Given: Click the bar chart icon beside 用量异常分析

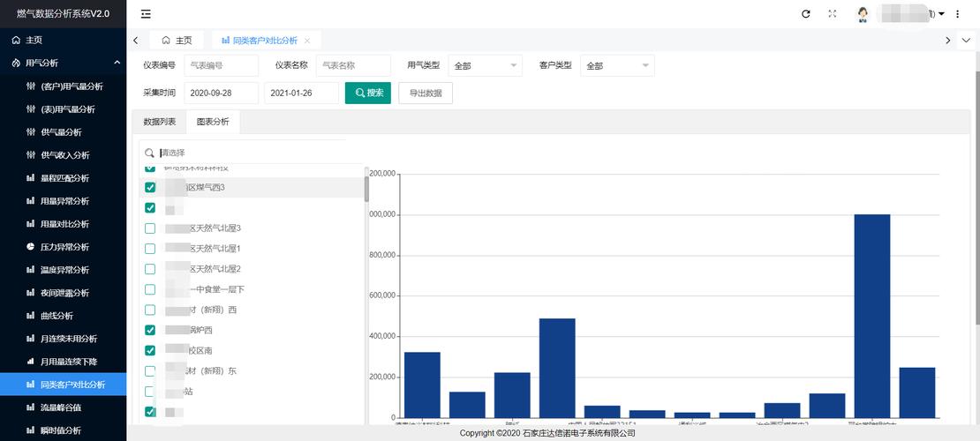Looking at the screenshot, I should tap(30, 201).
